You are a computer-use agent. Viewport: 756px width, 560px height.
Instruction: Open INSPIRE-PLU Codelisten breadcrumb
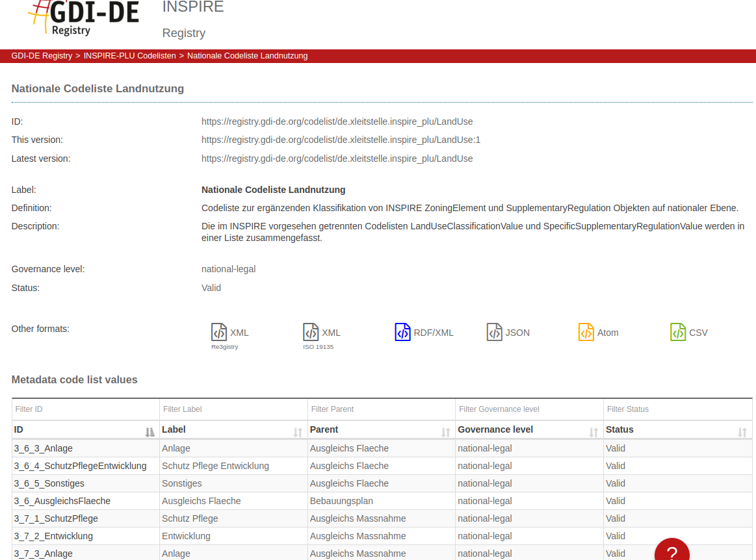[x=129, y=56]
